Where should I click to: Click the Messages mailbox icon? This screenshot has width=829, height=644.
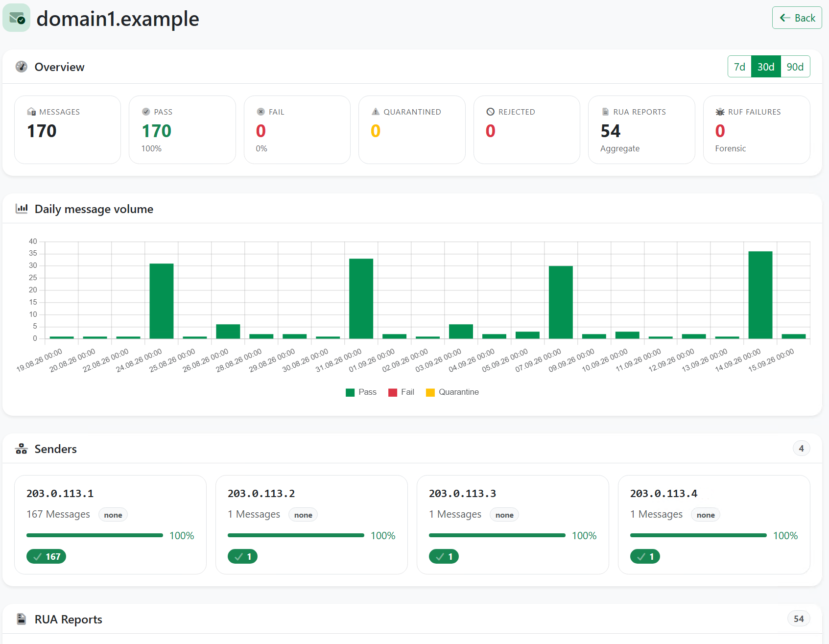(x=31, y=112)
